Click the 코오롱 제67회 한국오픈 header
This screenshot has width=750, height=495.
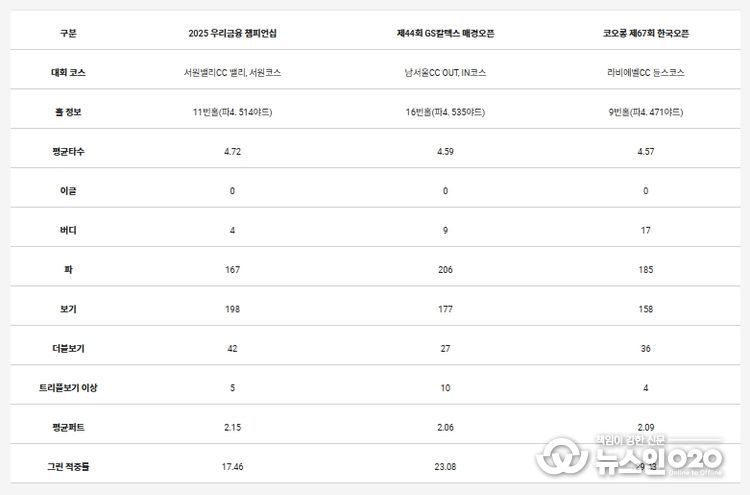pyautogui.click(x=645, y=33)
